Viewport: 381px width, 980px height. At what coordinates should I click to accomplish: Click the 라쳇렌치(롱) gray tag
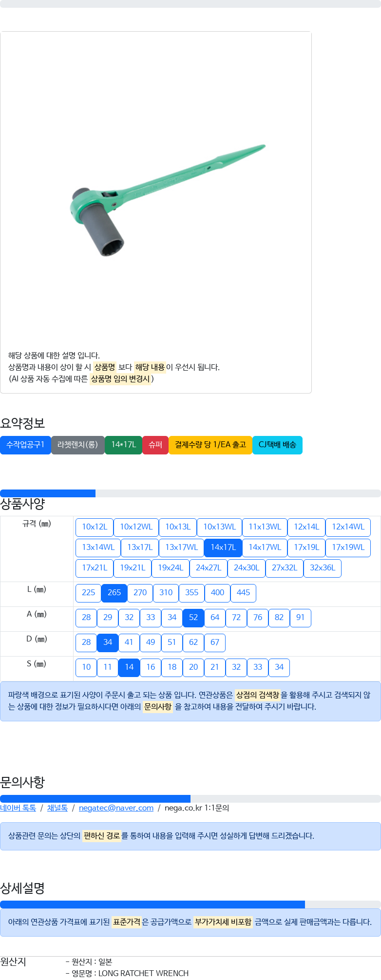point(78,445)
